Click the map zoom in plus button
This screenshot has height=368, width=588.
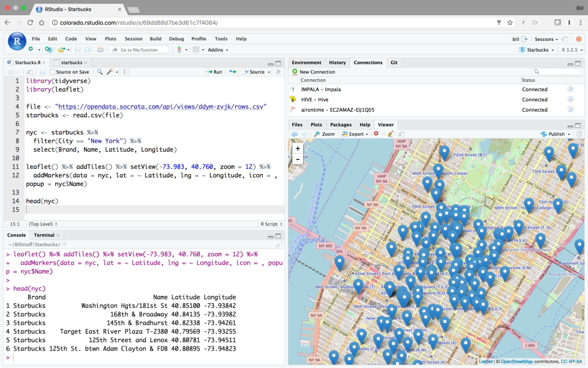tap(298, 148)
